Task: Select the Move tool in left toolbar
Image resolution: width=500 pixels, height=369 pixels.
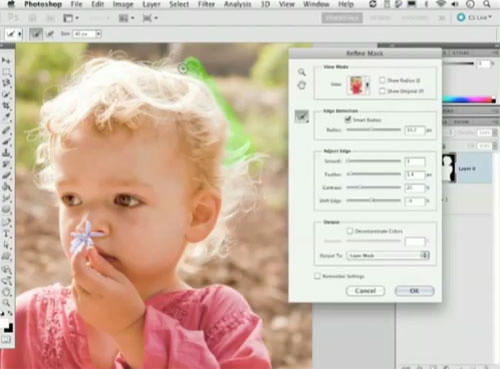Action: click(6, 61)
